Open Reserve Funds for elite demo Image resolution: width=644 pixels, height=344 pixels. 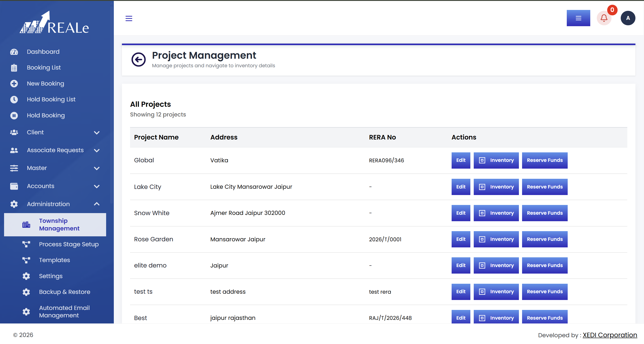pyautogui.click(x=545, y=265)
